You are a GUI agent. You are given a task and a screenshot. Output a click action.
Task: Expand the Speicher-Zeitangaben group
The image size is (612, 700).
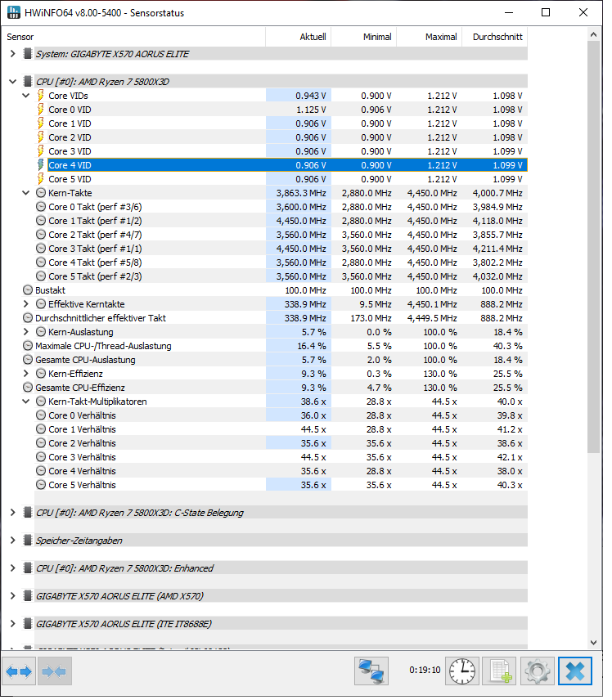coord(13,542)
